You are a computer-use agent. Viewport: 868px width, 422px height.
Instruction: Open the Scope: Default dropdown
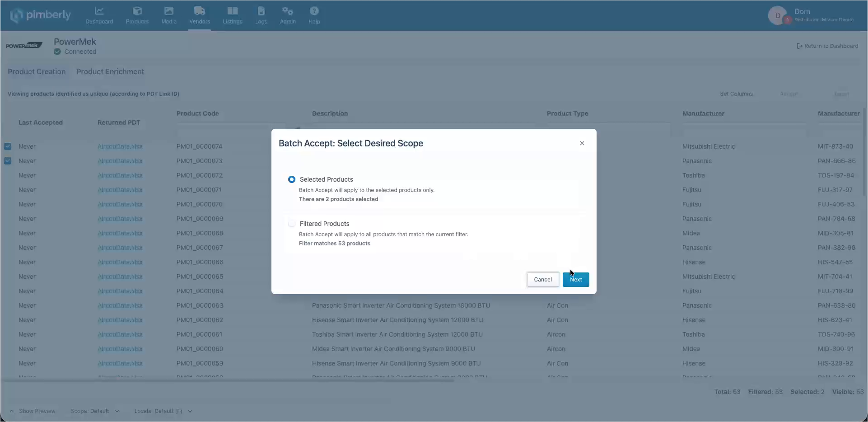click(95, 411)
